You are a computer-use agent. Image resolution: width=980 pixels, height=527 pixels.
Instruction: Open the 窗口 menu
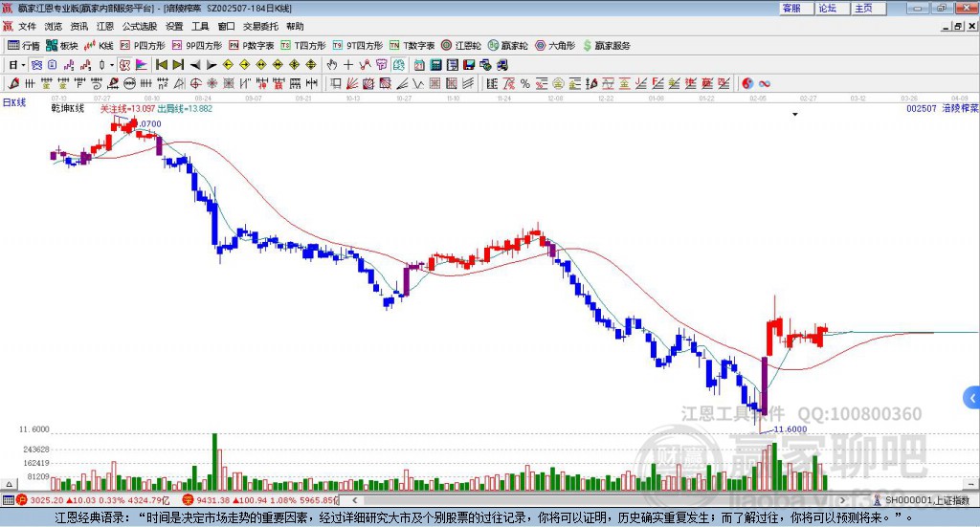[x=226, y=26]
